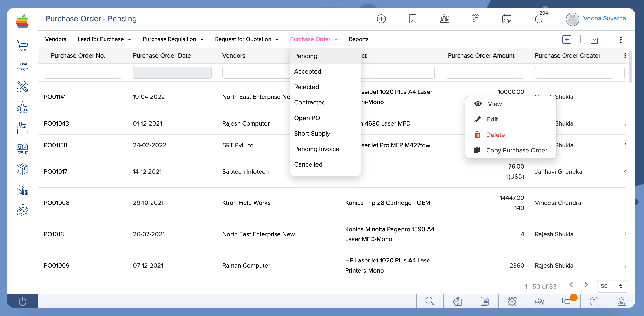Sort by Purchase Order Date column header

pyautogui.click(x=162, y=56)
